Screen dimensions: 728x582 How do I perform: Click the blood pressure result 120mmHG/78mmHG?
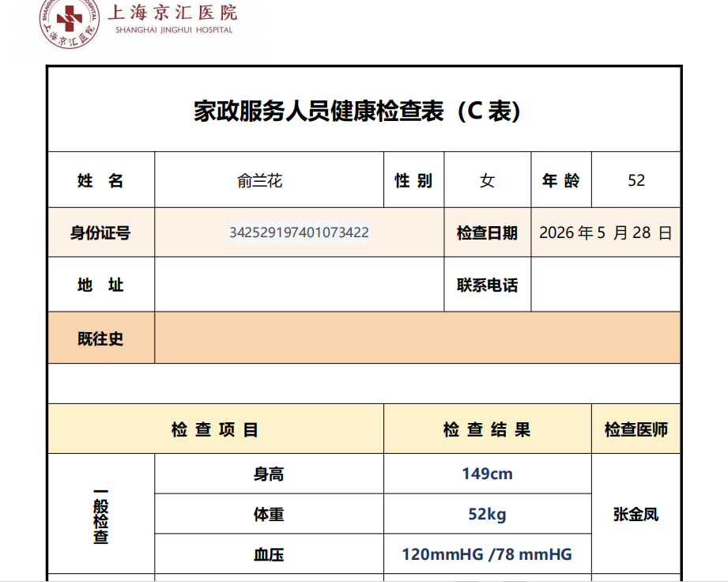[487, 554]
